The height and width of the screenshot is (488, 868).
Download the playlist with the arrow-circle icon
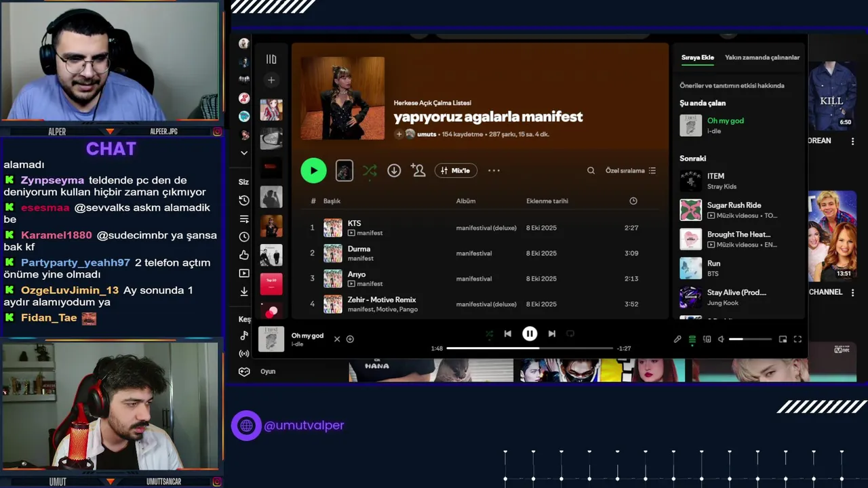pos(394,171)
